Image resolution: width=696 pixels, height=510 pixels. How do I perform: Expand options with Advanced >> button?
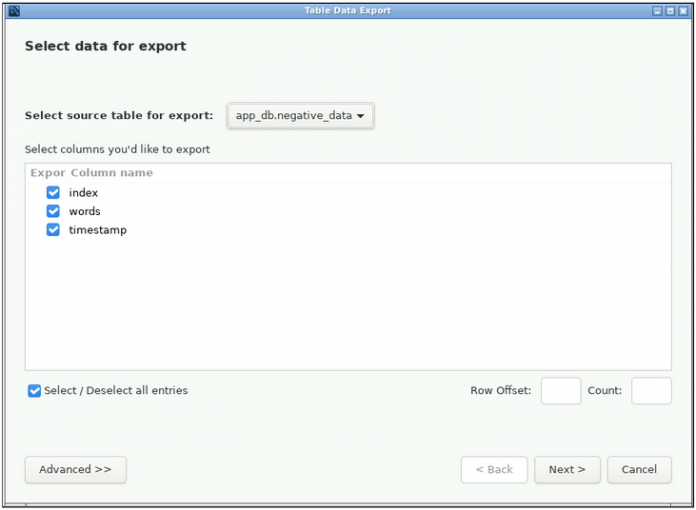tap(75, 470)
